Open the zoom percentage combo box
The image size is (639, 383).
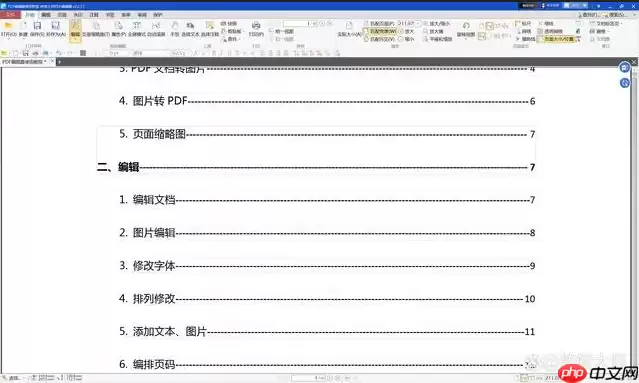409,24
